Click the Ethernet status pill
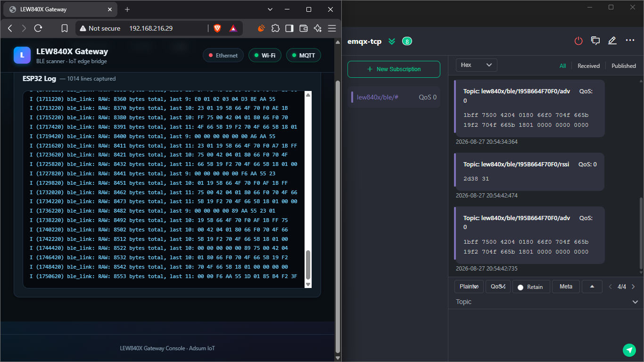Screen dimensions: 644x362 pos(223,56)
